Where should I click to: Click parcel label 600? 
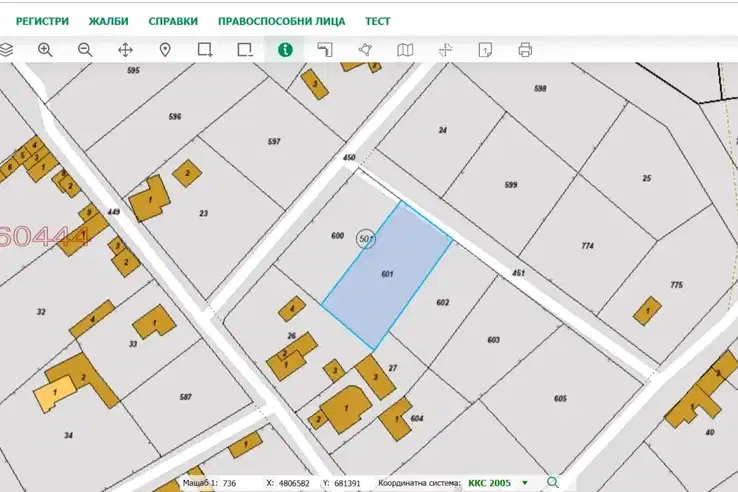tap(337, 235)
